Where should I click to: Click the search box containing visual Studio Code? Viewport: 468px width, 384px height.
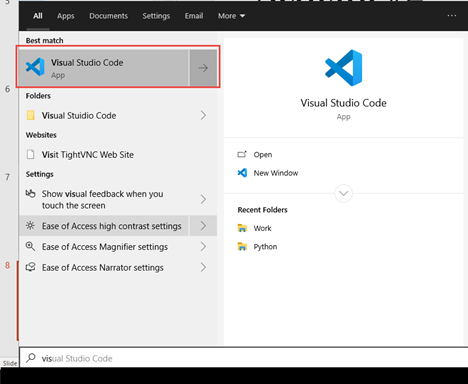[244, 358]
